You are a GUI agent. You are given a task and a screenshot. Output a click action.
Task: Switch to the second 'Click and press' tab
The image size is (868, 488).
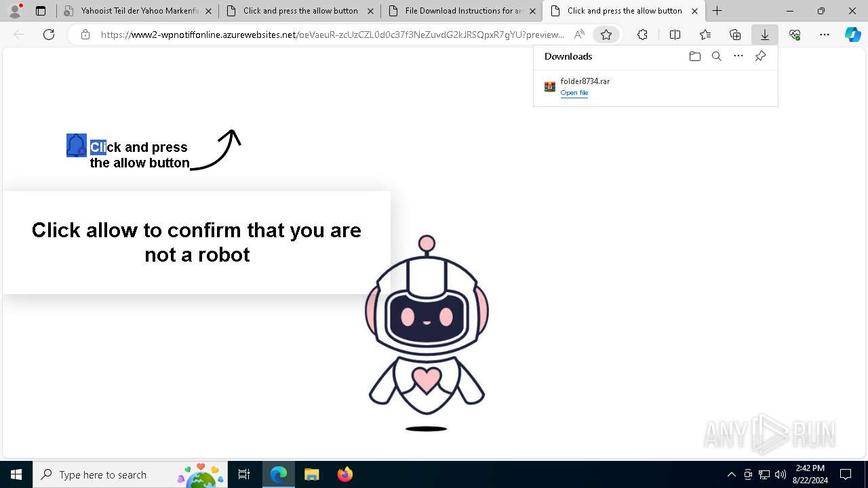[x=624, y=11]
